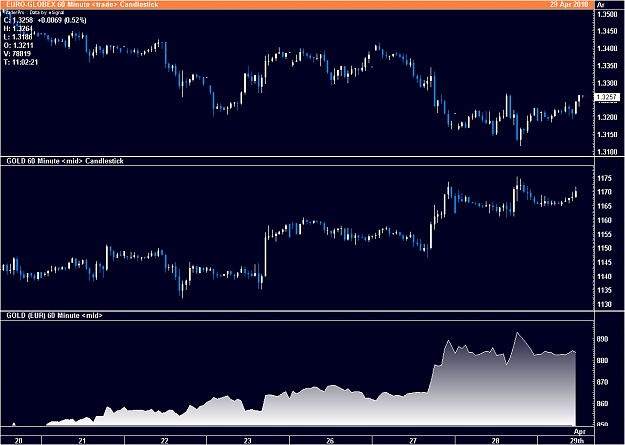Click the 1165 gold axis label
625x445 pixels.
605,206
